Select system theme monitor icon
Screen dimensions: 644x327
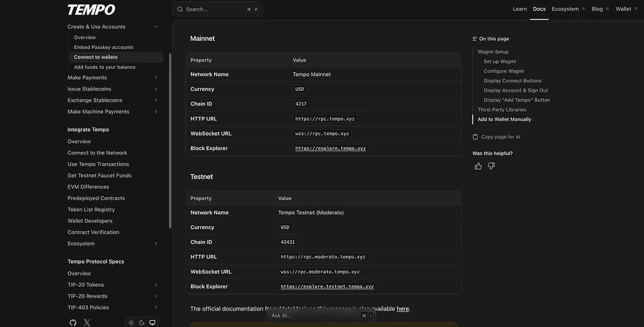click(153, 323)
